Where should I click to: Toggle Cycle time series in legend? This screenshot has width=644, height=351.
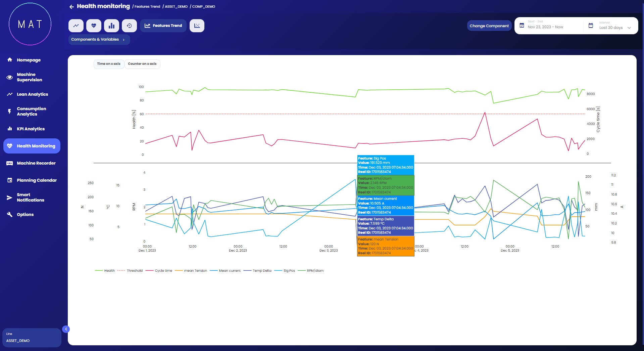(159, 271)
